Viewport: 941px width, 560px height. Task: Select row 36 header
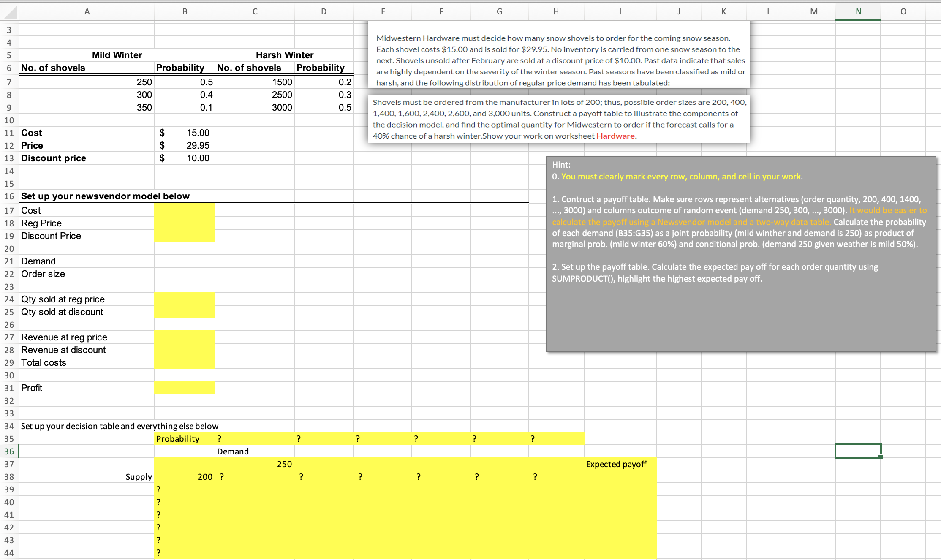pyautogui.click(x=9, y=451)
